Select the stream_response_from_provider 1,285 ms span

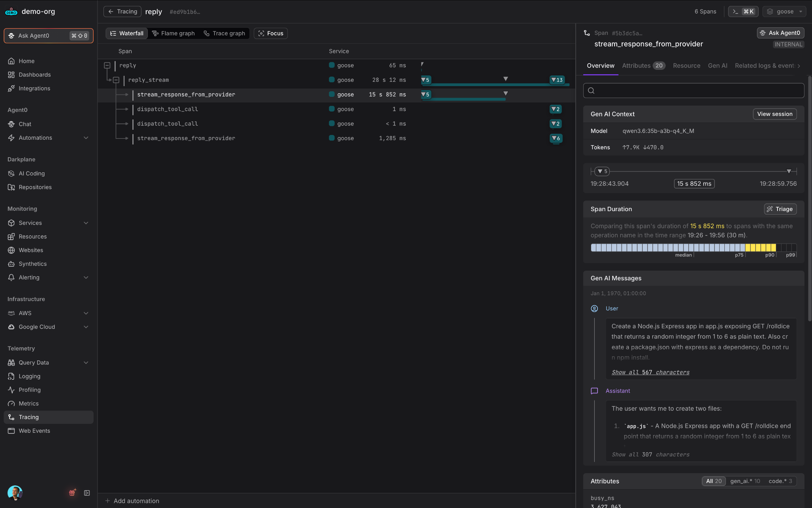(x=336, y=138)
